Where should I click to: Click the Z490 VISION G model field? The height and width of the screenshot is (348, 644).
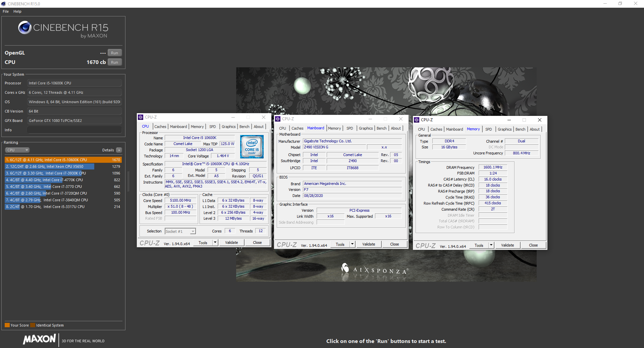point(334,147)
